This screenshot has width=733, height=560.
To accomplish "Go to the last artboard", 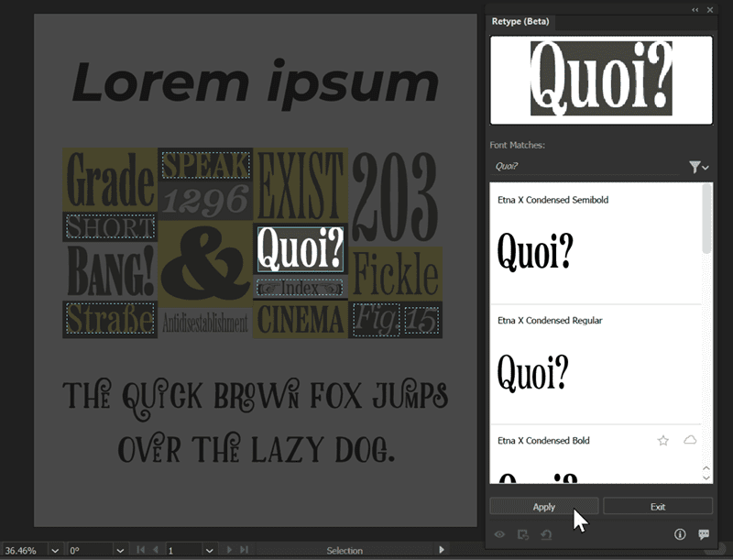I will coord(244,550).
